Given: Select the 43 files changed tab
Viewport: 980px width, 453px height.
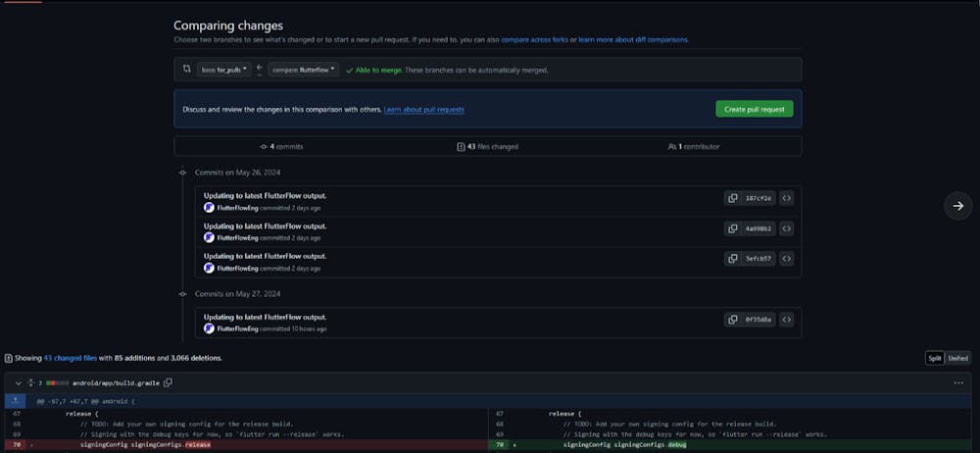Looking at the screenshot, I should [487, 146].
